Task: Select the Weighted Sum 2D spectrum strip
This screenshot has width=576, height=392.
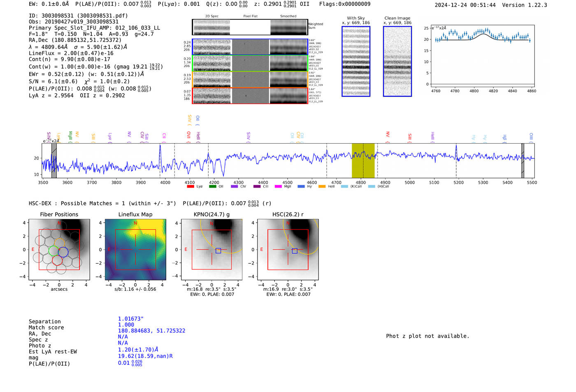Action: (x=250, y=27)
